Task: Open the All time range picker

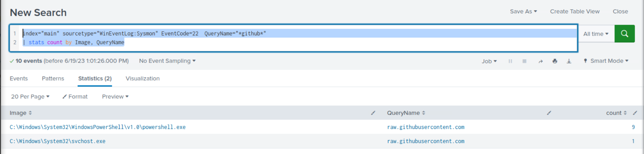Action: coord(596,34)
